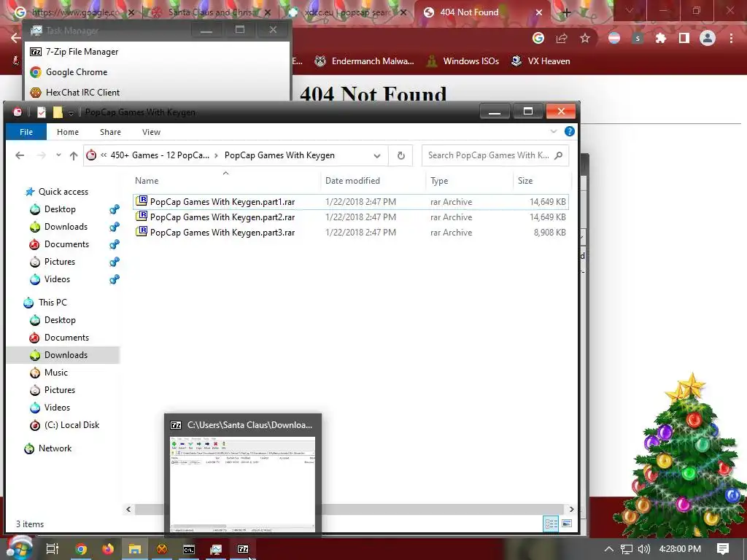Open Chrome extensions puzzle icon

point(661,38)
